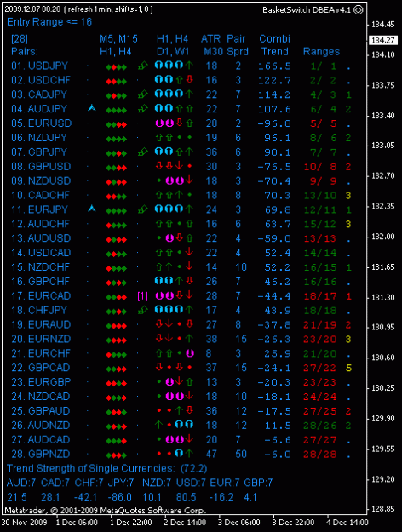402x532 pixels.
Task: Click range value '28/28' in GBPNZD row
Action: [320, 455]
